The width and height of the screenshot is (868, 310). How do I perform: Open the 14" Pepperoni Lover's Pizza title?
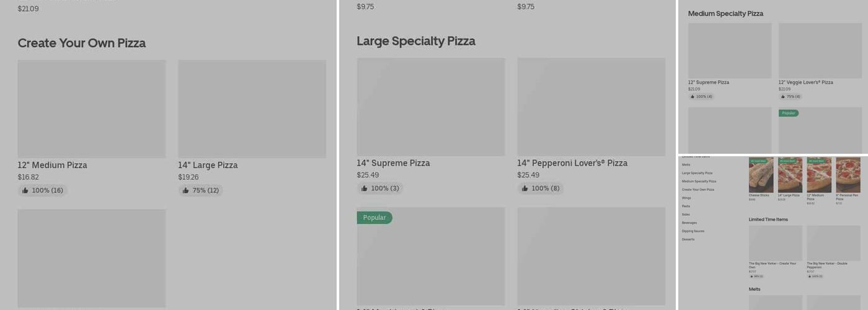(x=572, y=163)
